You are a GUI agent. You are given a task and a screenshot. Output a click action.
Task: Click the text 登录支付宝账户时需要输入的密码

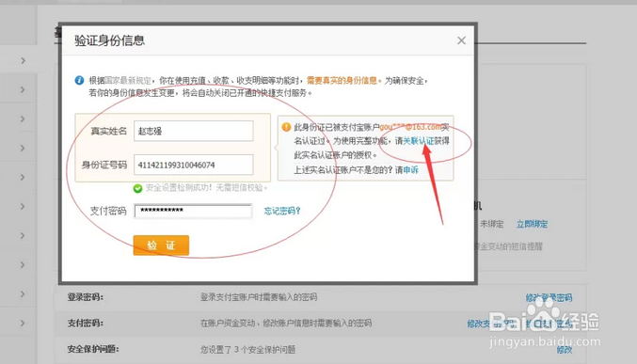(x=259, y=297)
